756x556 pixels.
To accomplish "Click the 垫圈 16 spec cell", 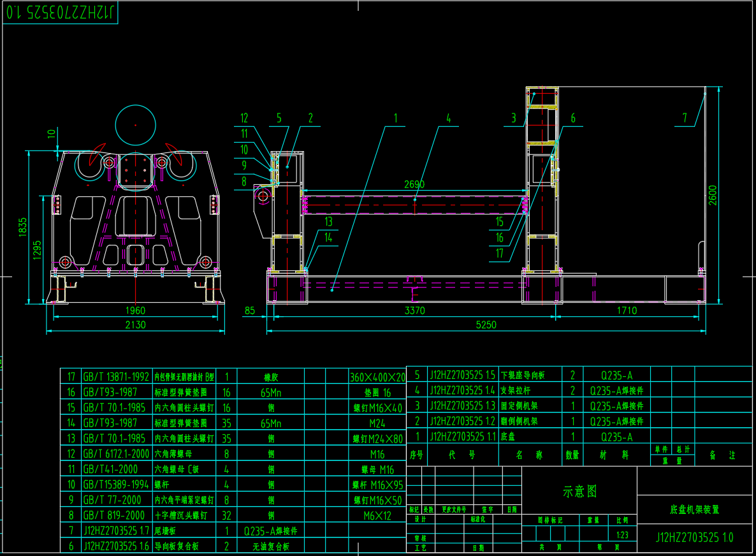I will (377, 393).
